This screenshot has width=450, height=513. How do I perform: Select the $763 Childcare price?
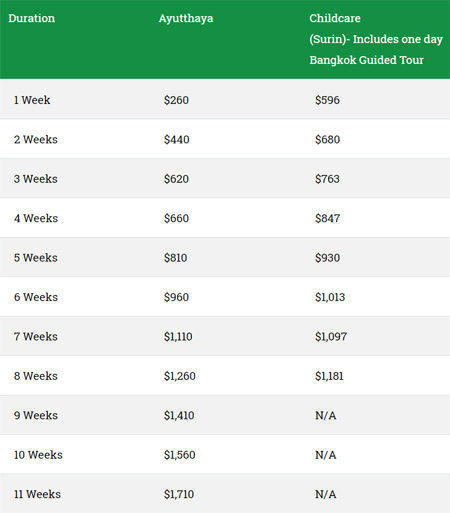click(327, 179)
